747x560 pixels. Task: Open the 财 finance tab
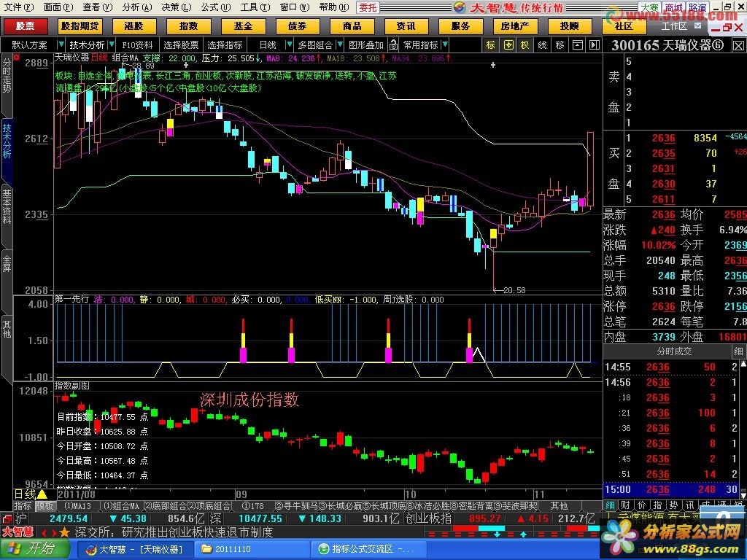(626, 505)
